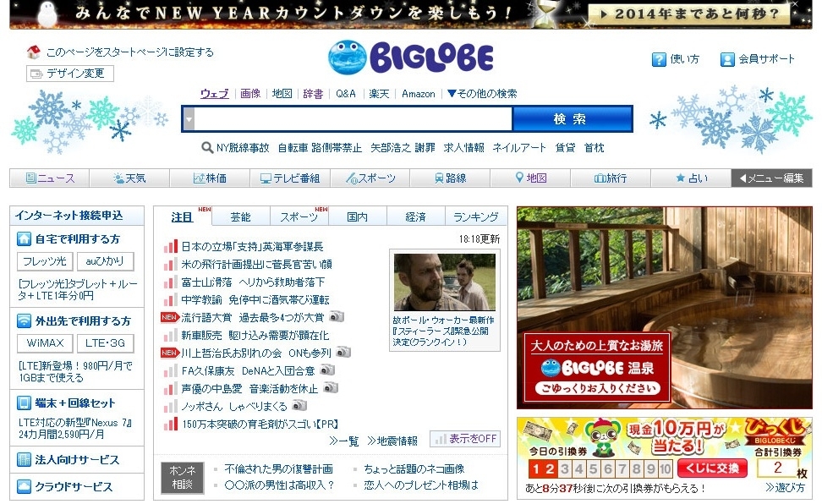Click in the main search input field

[x=353, y=119]
